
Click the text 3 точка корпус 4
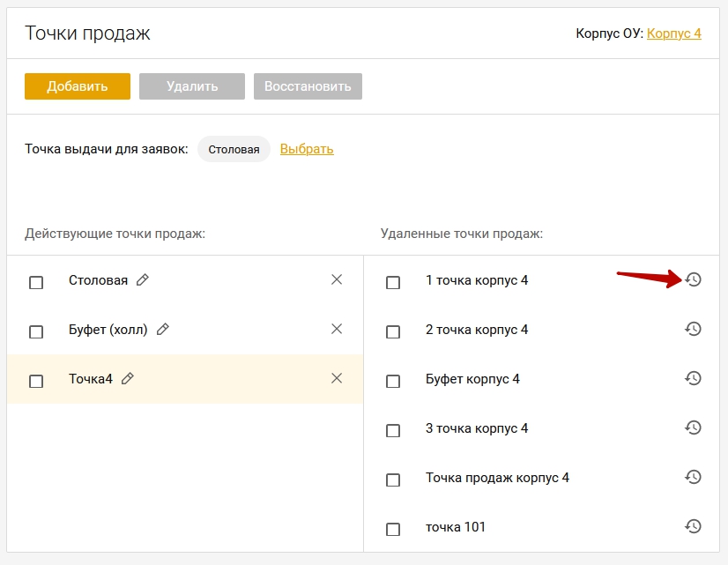point(477,428)
